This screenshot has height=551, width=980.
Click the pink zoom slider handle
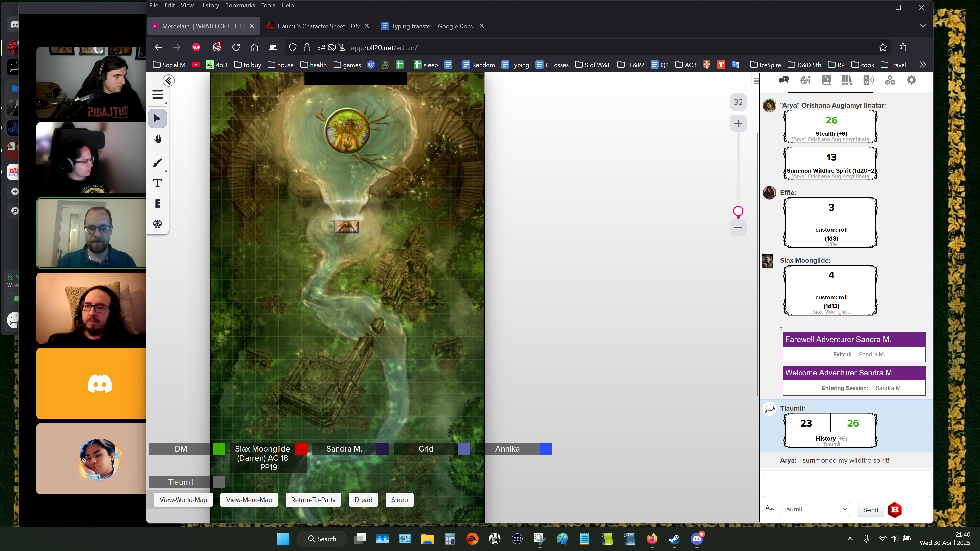(x=738, y=211)
